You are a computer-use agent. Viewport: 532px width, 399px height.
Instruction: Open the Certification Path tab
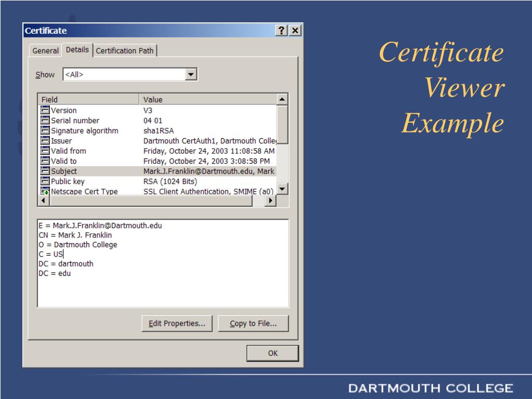125,50
